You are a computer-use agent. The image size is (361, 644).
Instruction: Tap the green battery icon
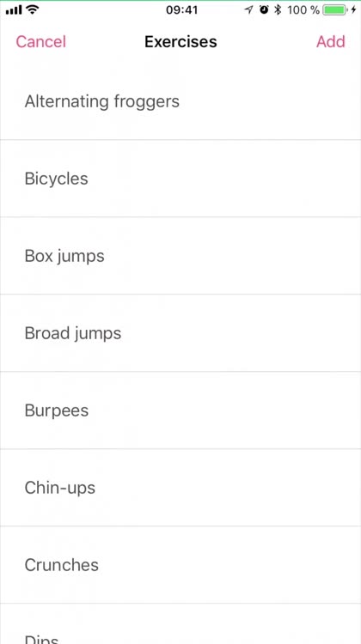335,9
